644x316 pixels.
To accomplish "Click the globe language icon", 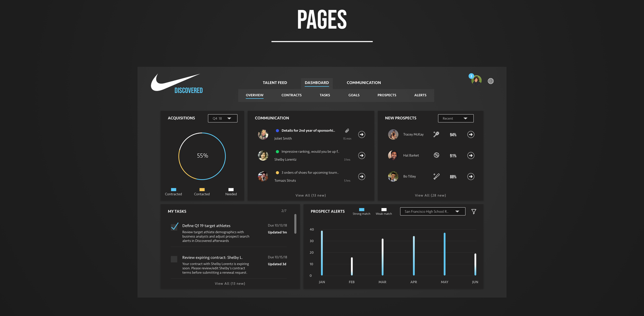I will tap(491, 81).
